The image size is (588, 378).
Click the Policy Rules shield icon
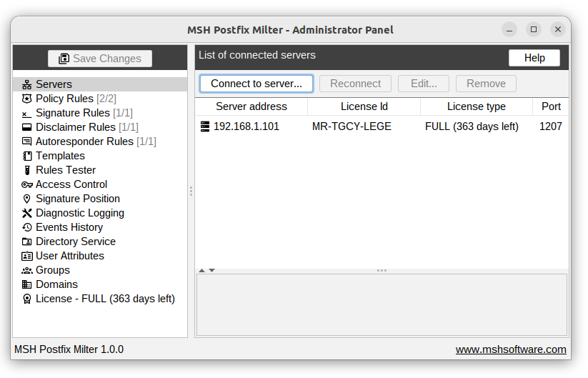[x=26, y=99]
